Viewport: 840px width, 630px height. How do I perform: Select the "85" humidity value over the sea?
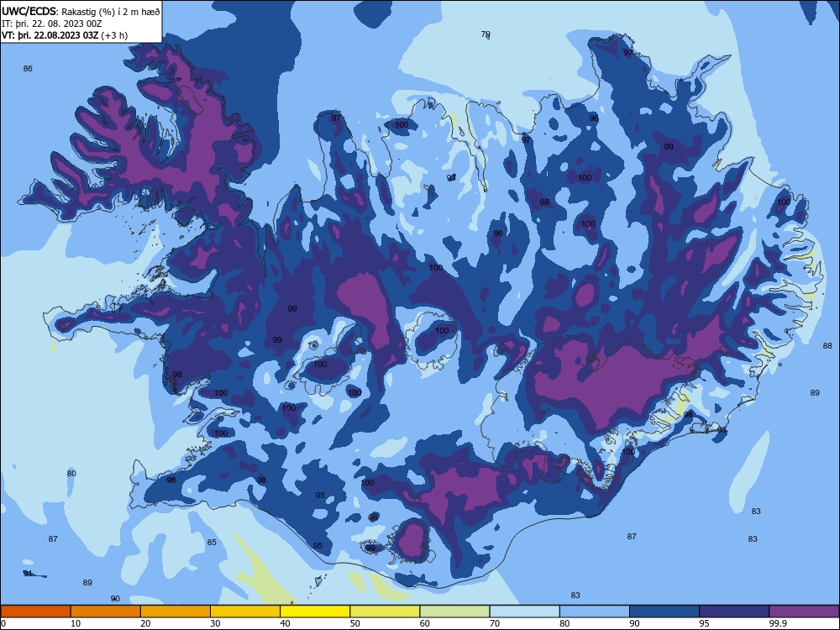(x=212, y=542)
